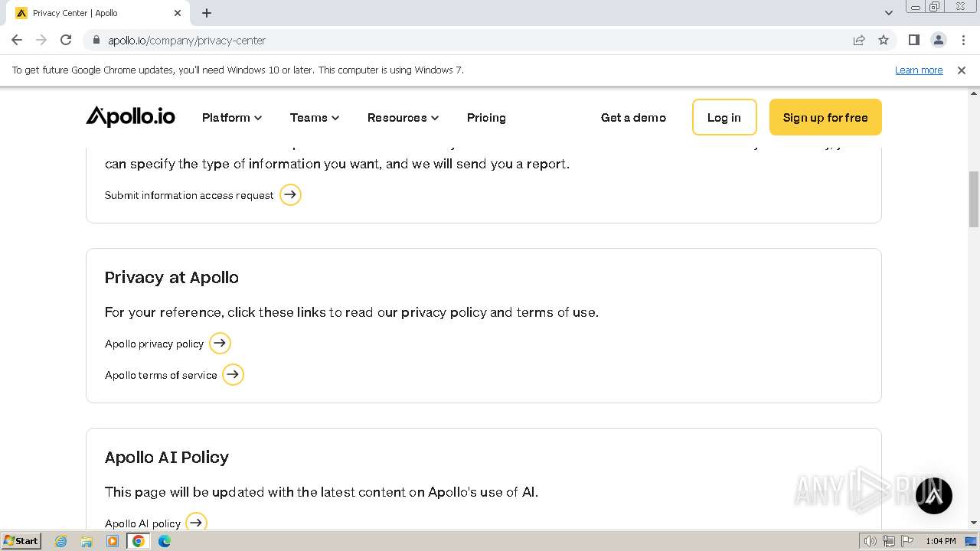Go back with the browser back arrow
980x551 pixels.
point(17,40)
